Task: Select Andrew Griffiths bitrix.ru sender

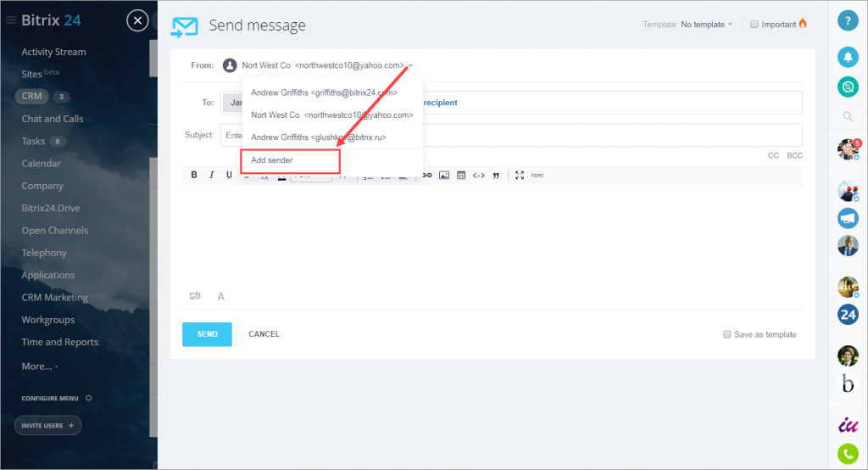Action: (x=319, y=137)
